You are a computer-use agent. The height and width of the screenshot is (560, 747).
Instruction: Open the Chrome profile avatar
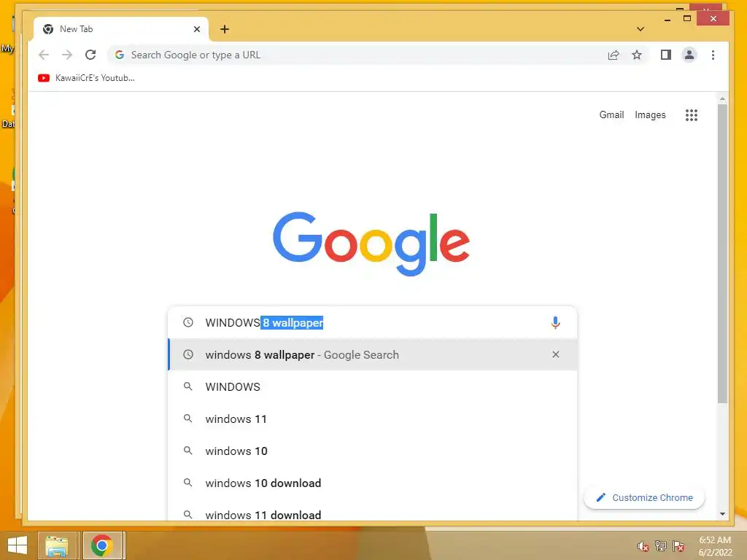[x=689, y=55]
